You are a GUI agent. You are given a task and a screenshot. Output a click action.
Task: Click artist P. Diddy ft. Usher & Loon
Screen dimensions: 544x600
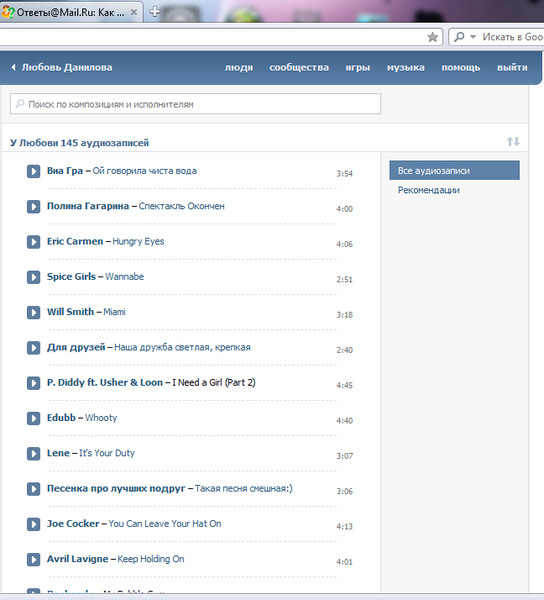click(105, 383)
